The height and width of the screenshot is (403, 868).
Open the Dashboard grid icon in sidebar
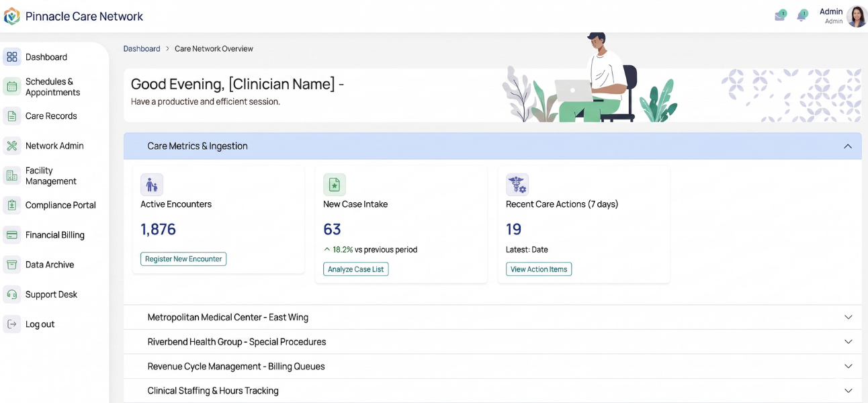coord(11,56)
